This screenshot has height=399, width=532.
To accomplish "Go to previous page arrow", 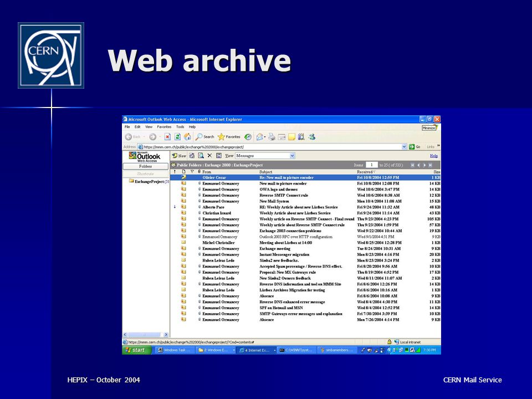I will pos(419,165).
